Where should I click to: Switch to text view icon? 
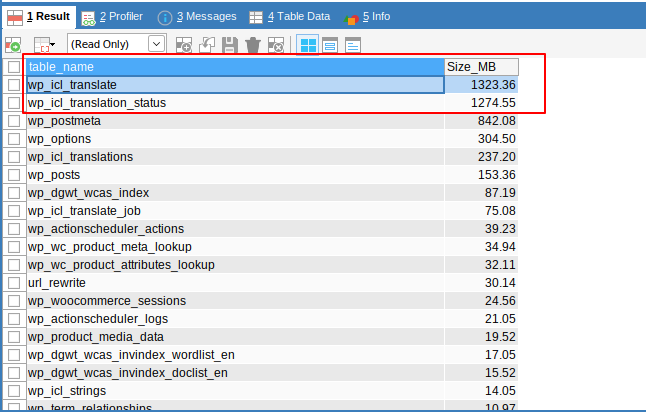point(353,44)
